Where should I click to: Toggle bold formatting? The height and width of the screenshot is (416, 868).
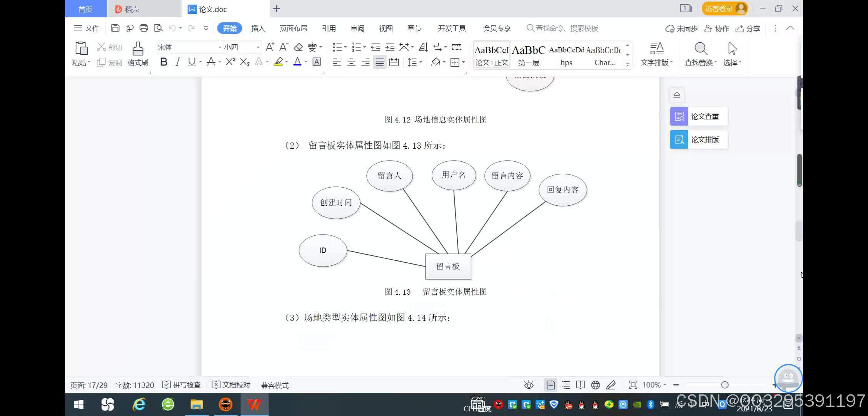click(x=164, y=62)
